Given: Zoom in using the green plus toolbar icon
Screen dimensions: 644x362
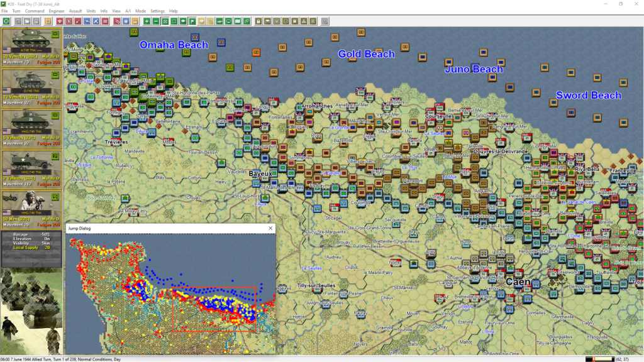Looking at the screenshot, I should click(x=147, y=21).
